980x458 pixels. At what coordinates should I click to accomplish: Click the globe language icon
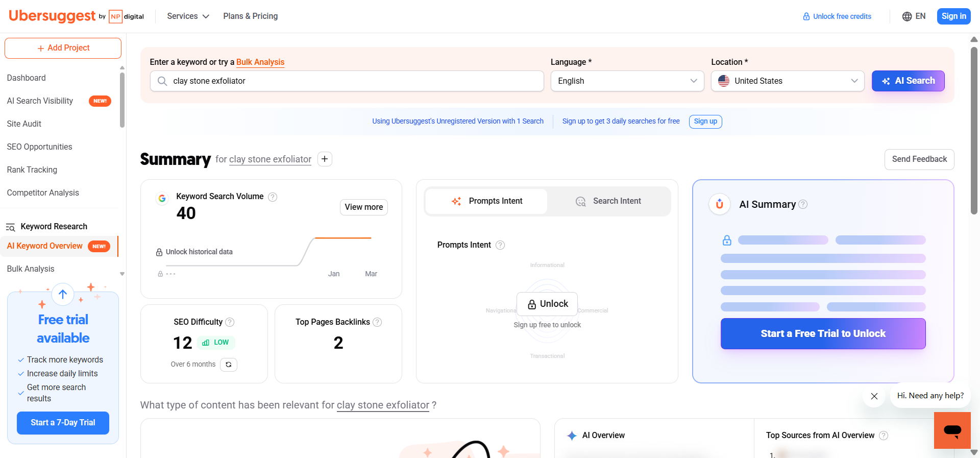tap(906, 16)
